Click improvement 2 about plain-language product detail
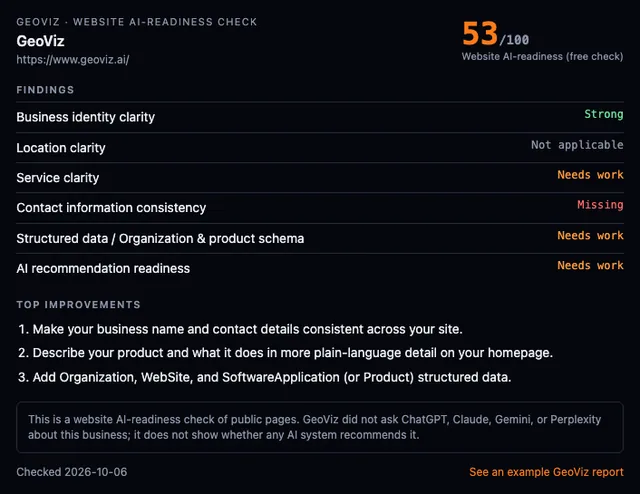 (x=285, y=353)
